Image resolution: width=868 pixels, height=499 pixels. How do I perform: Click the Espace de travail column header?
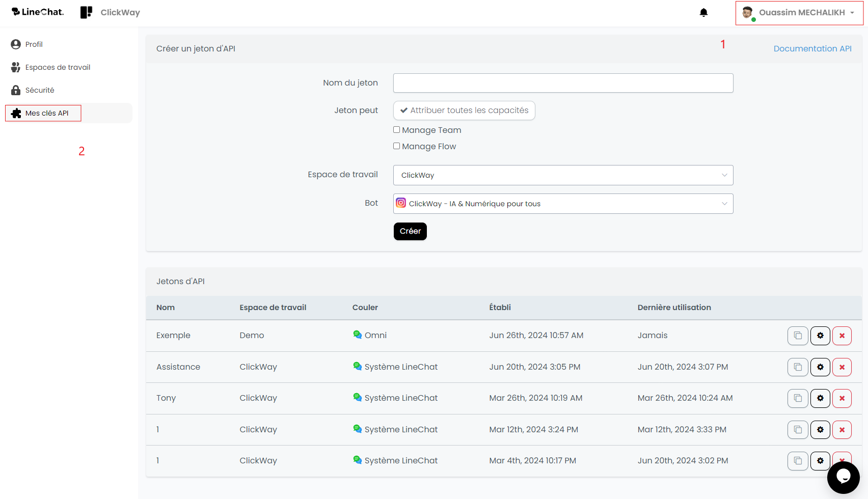coord(273,308)
